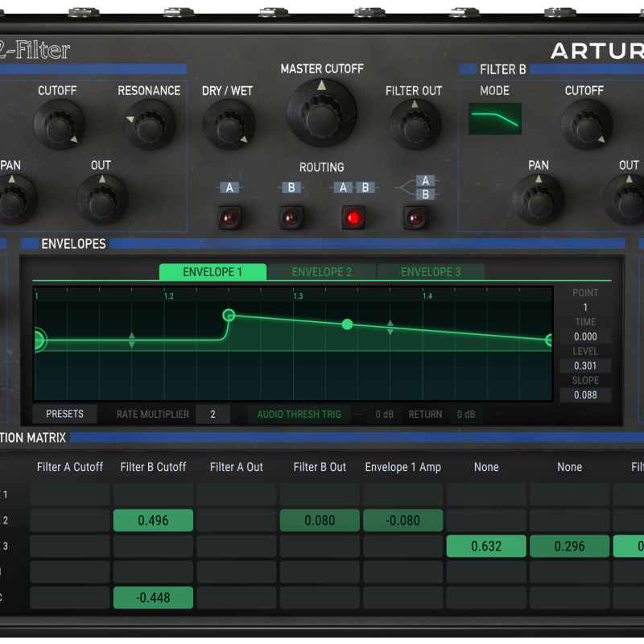Toggle Audio Thresh Trig

pos(299,415)
